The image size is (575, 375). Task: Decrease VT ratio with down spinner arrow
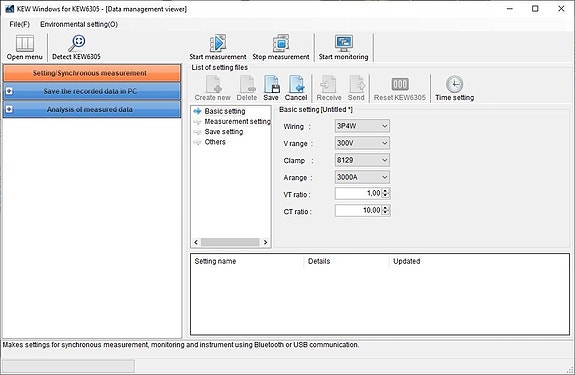pos(385,196)
